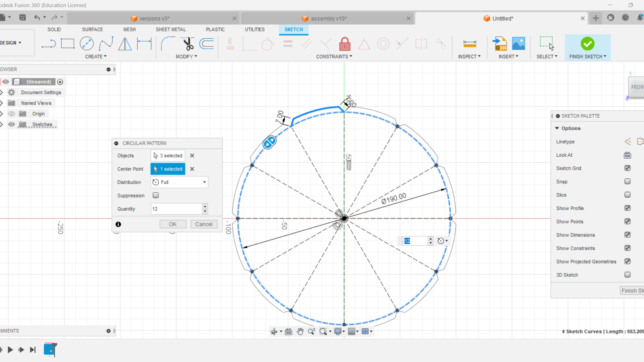The height and width of the screenshot is (362, 644).
Task: Disable the Sketch Grid checkbox
Action: (x=627, y=168)
